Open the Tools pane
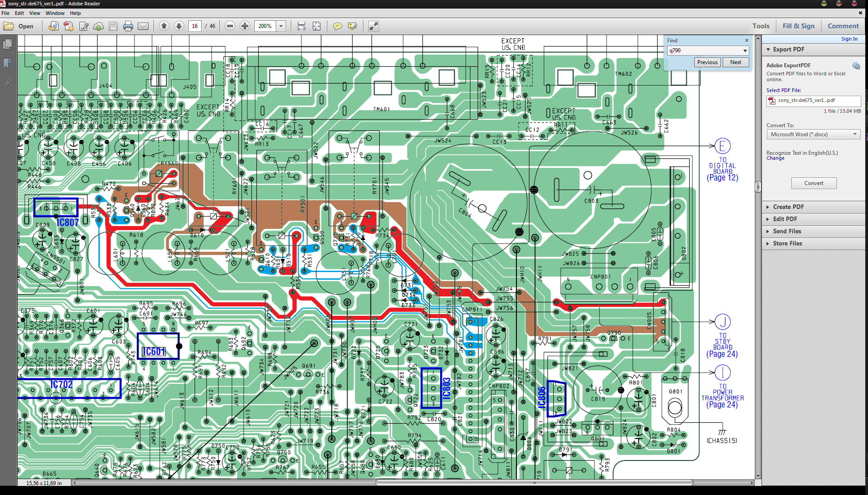 click(x=761, y=26)
